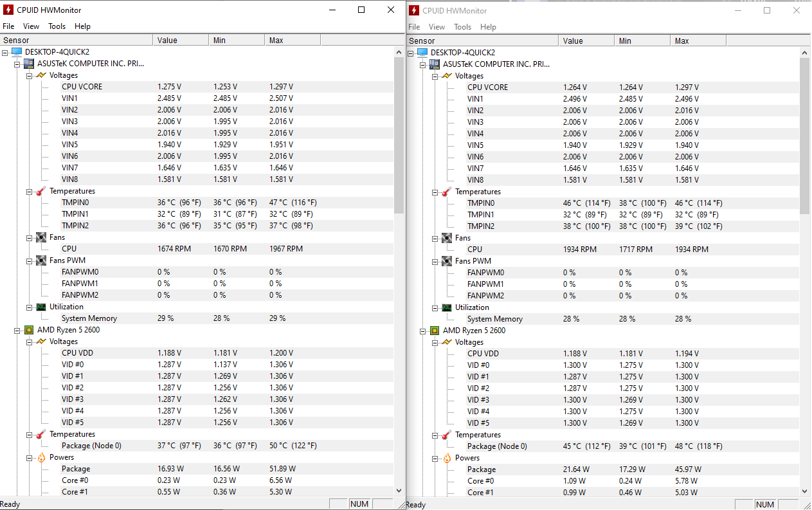Collapse the Fans PWM group in left window
The height and width of the screenshot is (510, 812).
coord(29,260)
